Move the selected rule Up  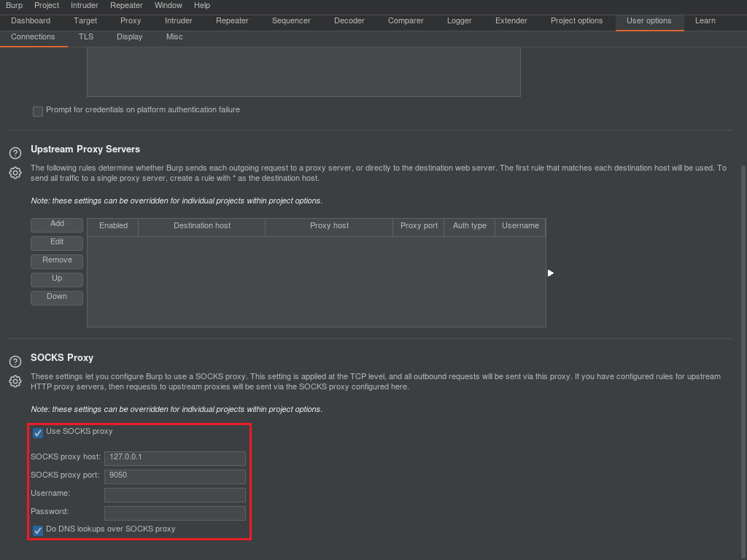[56, 279]
